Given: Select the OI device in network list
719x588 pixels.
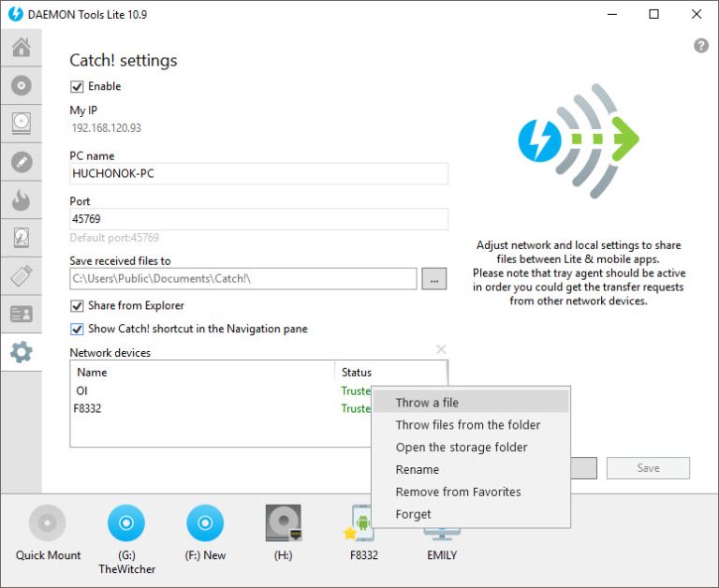Looking at the screenshot, I should (x=82, y=390).
